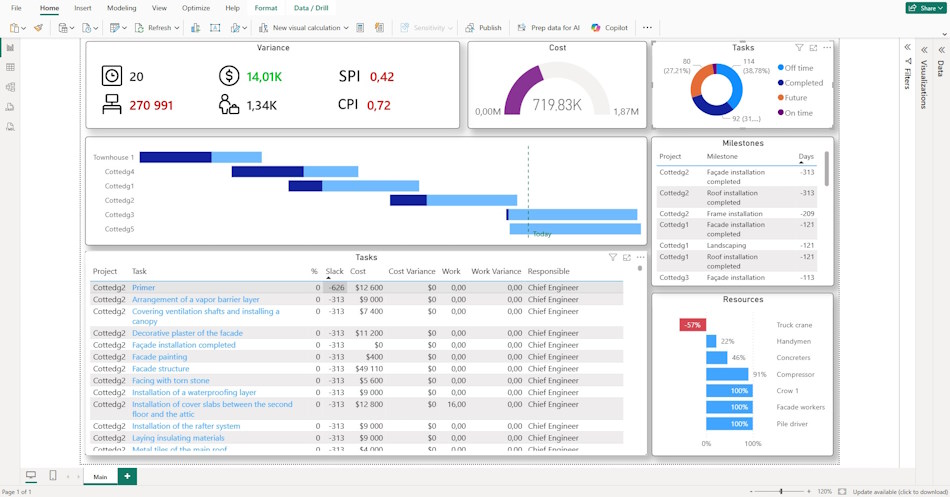The image size is (950, 497).
Task: Click the Truck crane -57% bar
Action: [x=693, y=325]
